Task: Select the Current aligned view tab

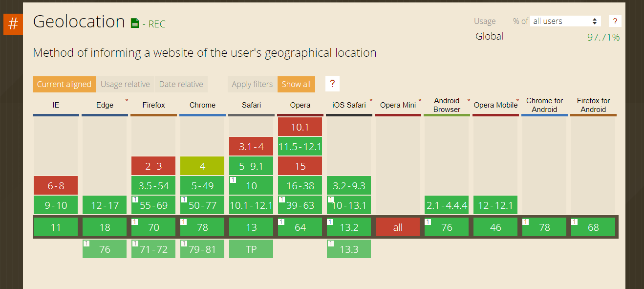Action: [x=64, y=84]
